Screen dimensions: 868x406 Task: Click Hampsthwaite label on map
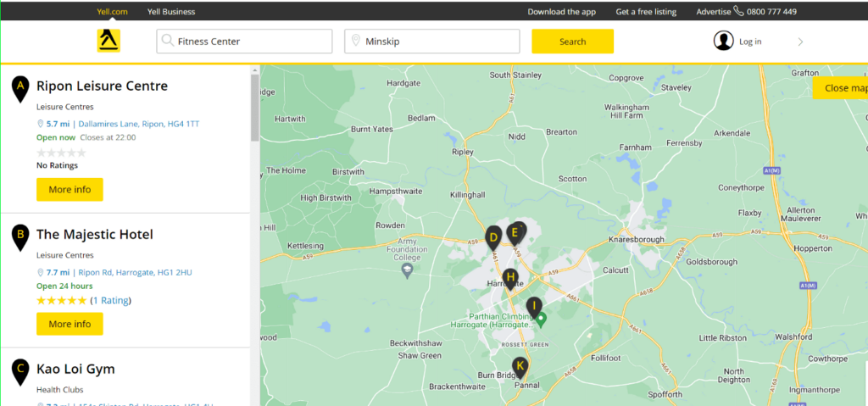[395, 191]
